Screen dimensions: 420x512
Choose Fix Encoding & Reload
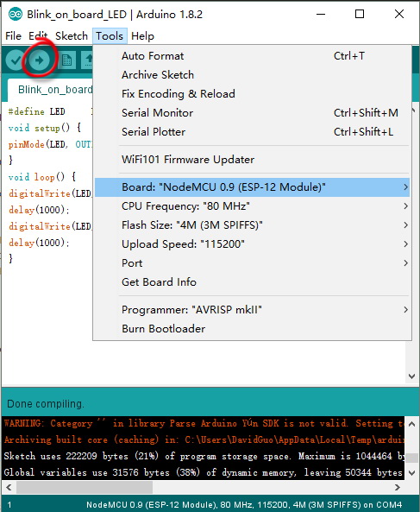252,94
